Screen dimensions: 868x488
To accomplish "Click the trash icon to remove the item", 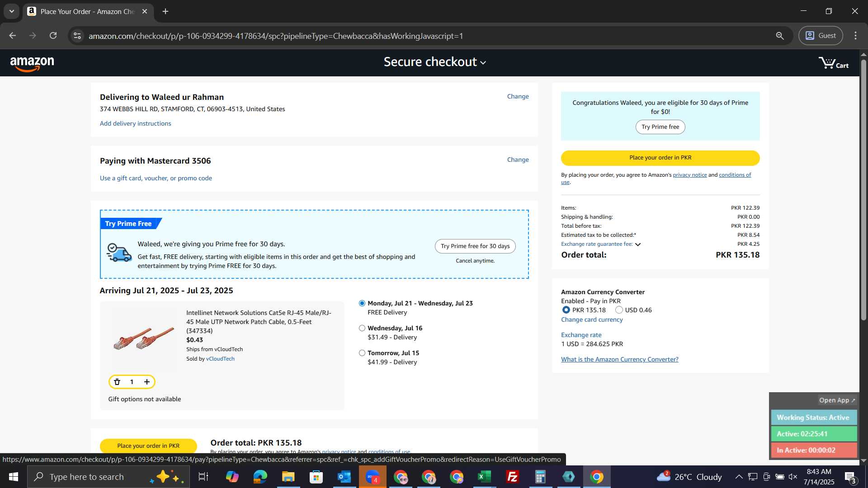I will tap(117, 382).
